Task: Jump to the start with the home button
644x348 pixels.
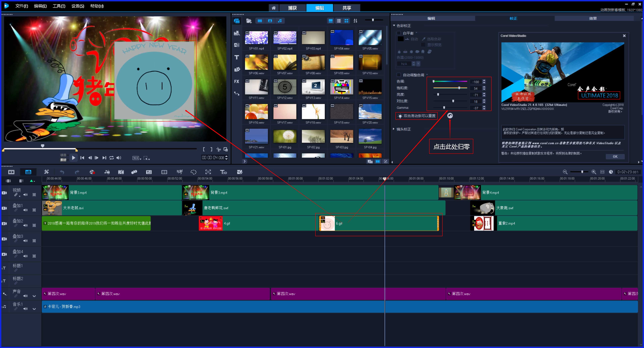Action: coord(82,158)
